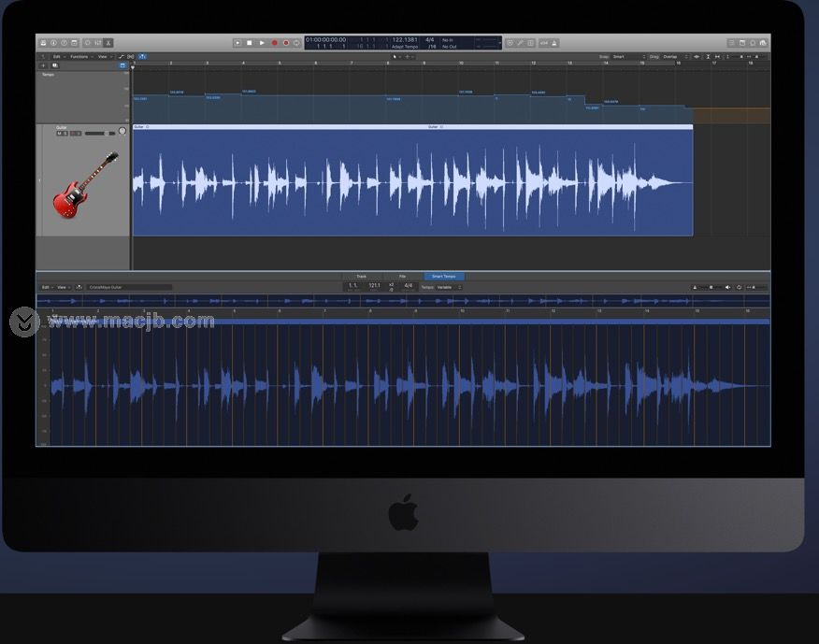Turn the Guitar track pan knob
819x644 pixels.
(122, 131)
